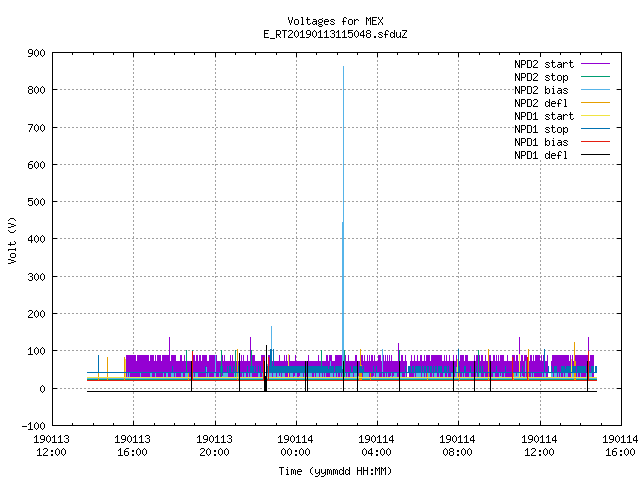
Task: Click the 200 y-axis tick label
Action: pyautogui.click(x=36, y=314)
